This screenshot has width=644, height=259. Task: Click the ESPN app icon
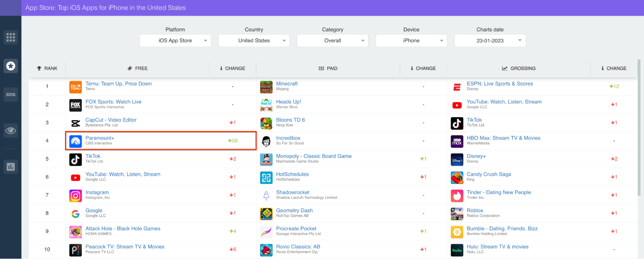tap(457, 87)
